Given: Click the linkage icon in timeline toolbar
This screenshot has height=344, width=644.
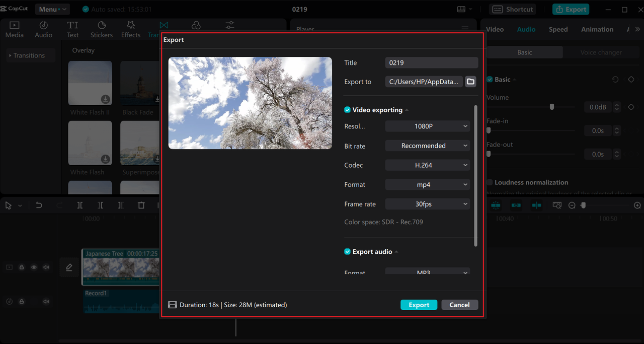Looking at the screenshot, I should [x=516, y=205].
